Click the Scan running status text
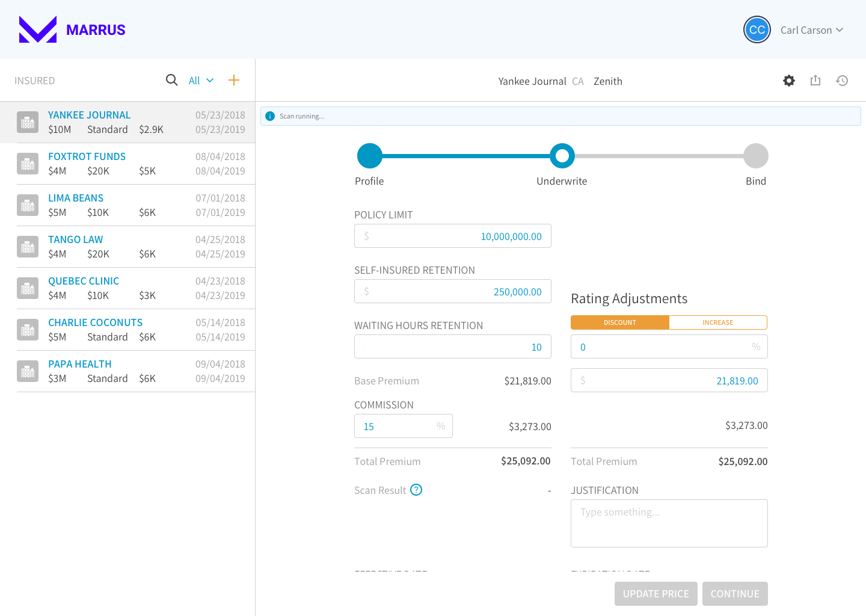 [x=302, y=116]
